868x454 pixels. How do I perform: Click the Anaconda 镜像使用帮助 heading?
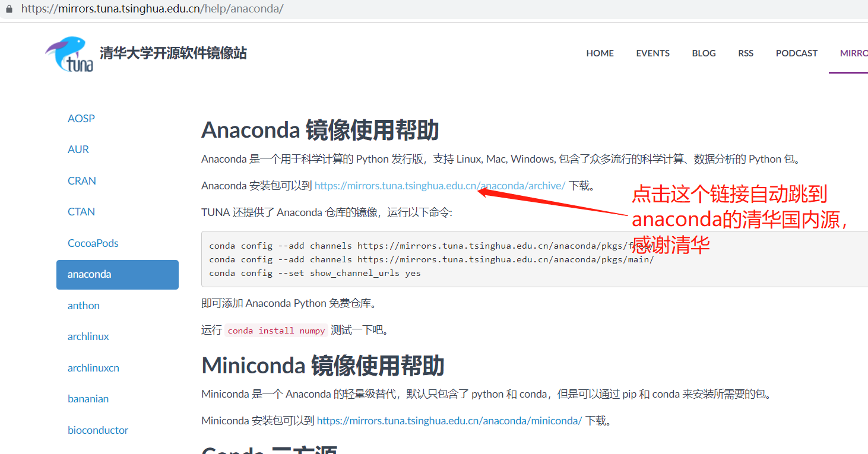point(320,130)
